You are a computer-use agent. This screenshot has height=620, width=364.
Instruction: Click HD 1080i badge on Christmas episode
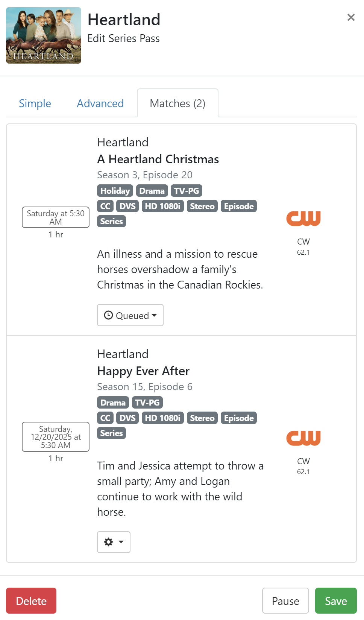click(162, 206)
